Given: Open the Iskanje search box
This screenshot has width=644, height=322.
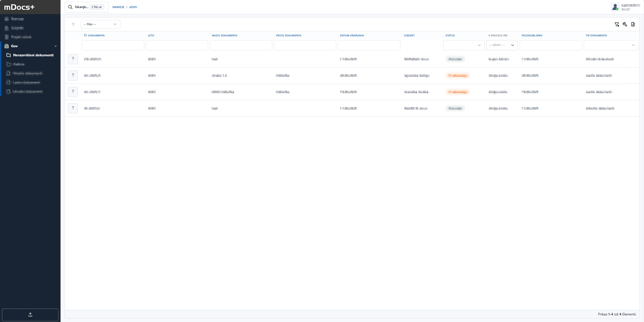Looking at the screenshot, I should tap(86, 7).
